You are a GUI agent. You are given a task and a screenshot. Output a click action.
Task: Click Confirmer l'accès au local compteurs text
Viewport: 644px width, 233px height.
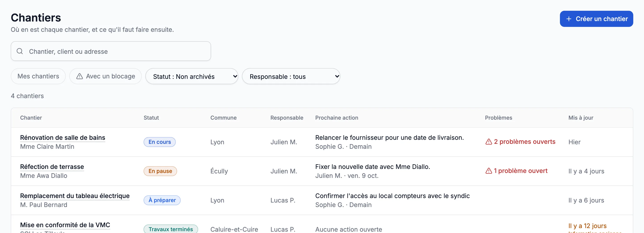pos(392,196)
